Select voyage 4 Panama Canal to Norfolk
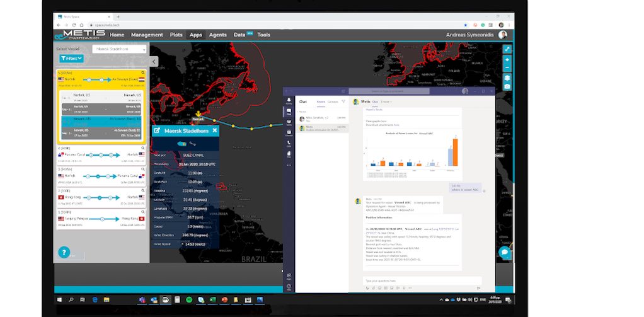 pyautogui.click(x=101, y=156)
